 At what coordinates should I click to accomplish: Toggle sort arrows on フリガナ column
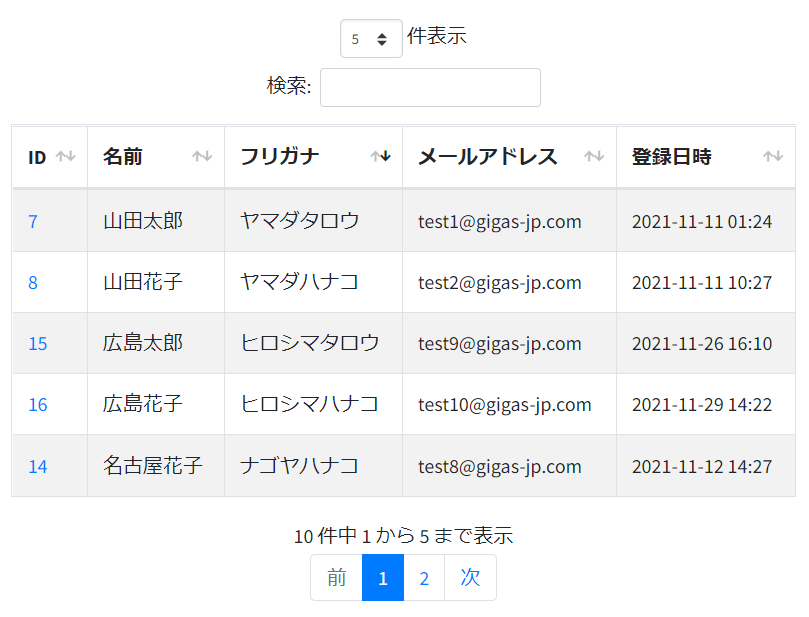pos(381,156)
